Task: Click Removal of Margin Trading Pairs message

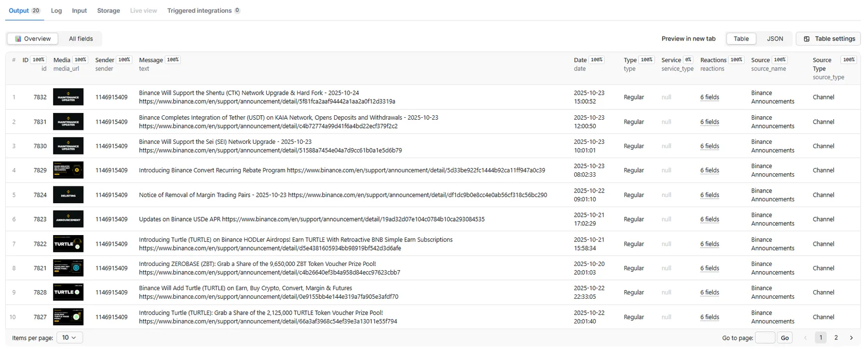Action: pyautogui.click(x=343, y=195)
